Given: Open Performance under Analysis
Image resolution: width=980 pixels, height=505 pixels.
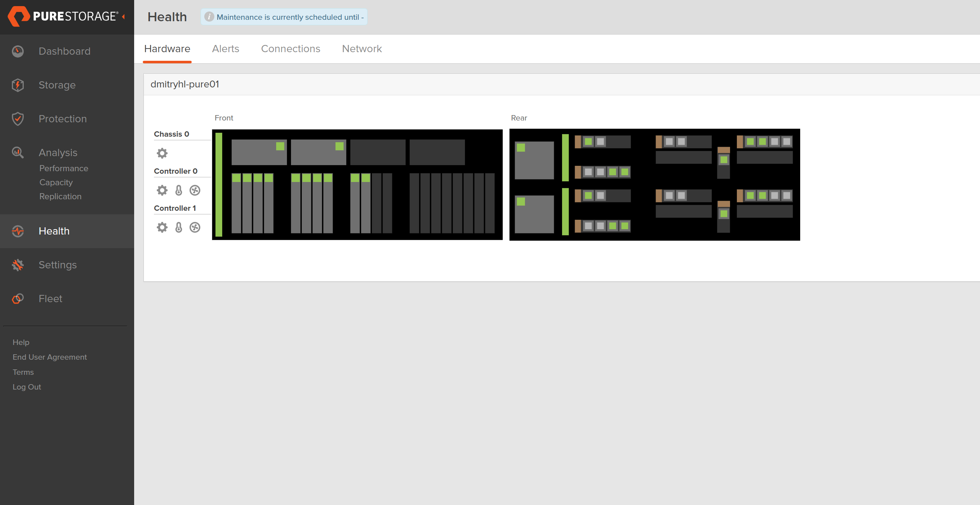Looking at the screenshot, I should pyautogui.click(x=64, y=168).
